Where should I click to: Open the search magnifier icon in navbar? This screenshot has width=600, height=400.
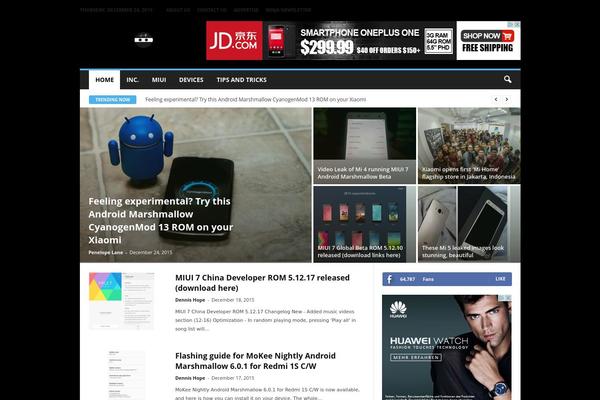pyautogui.click(x=507, y=79)
